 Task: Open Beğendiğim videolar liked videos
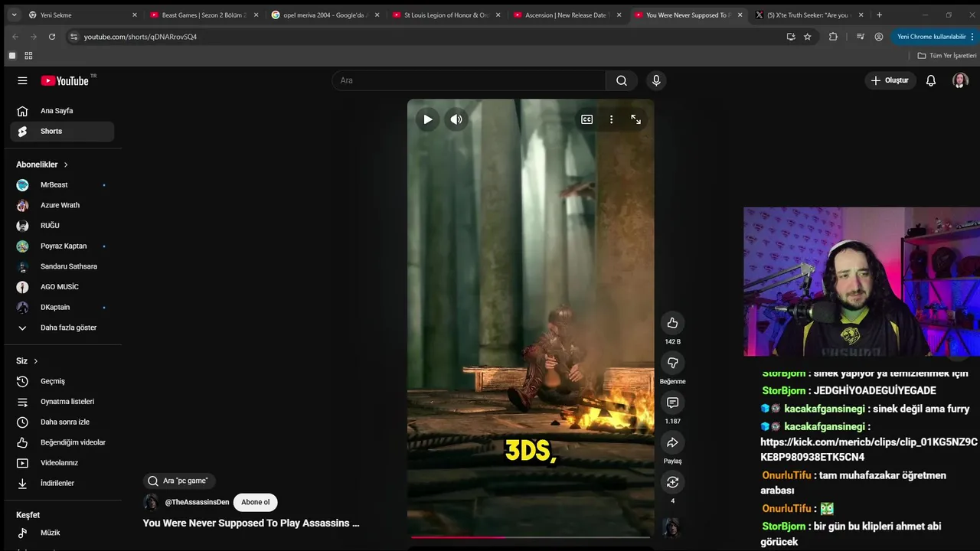click(x=62, y=442)
